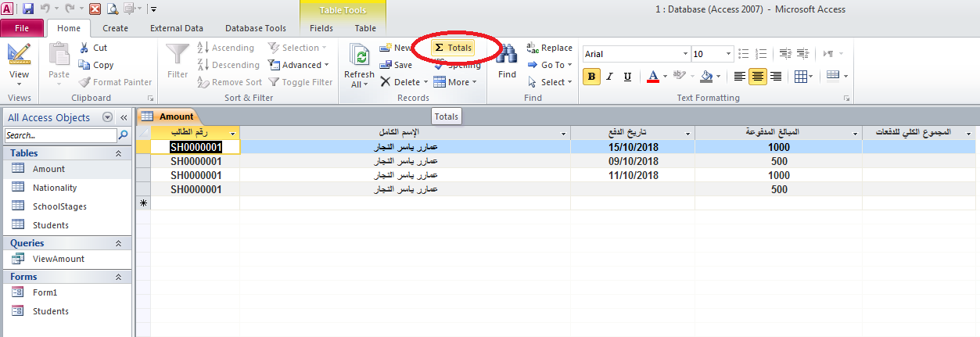
Task: Open the font color picker arrow
Action: pos(665,77)
